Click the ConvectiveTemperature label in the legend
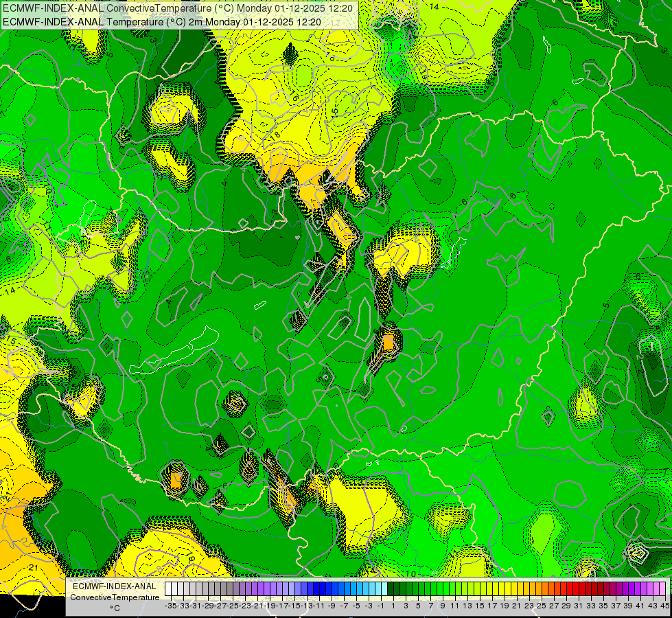 pyautogui.click(x=115, y=597)
